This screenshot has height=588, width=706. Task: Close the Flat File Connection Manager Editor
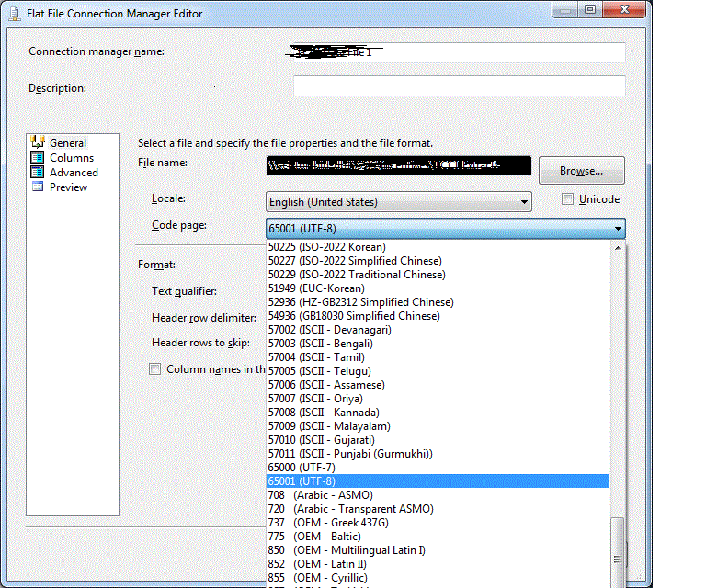[624, 9]
